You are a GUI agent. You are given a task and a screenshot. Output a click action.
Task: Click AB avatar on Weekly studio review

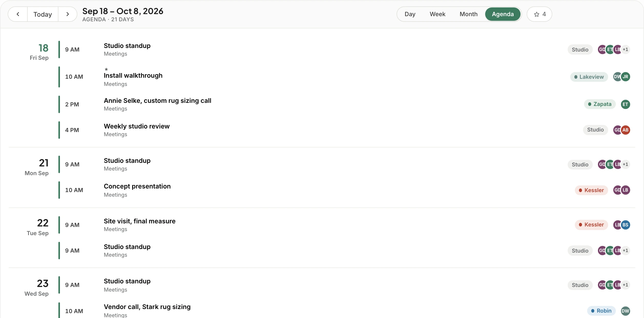point(625,130)
